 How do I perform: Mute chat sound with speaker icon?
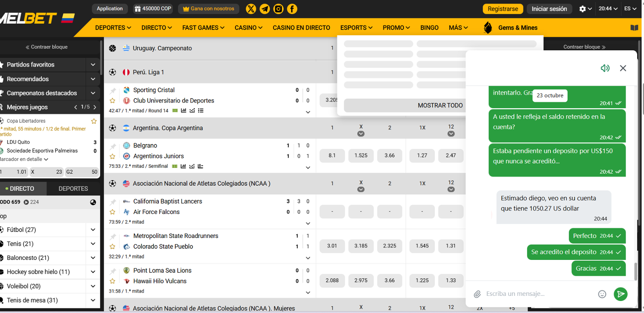pos(605,68)
